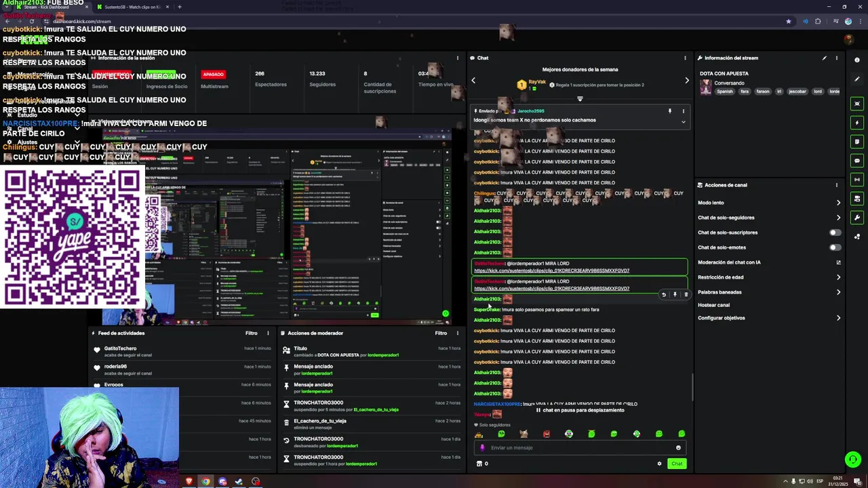
Task: Click GatitoTechero in activity feed
Action: 120,348
